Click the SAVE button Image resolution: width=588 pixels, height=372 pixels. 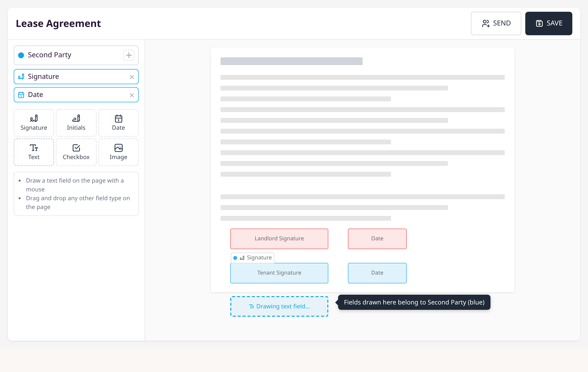click(549, 23)
